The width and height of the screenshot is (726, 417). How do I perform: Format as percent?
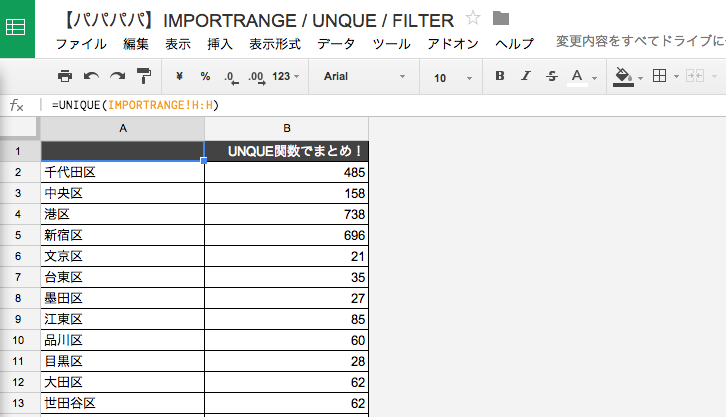[x=205, y=76]
